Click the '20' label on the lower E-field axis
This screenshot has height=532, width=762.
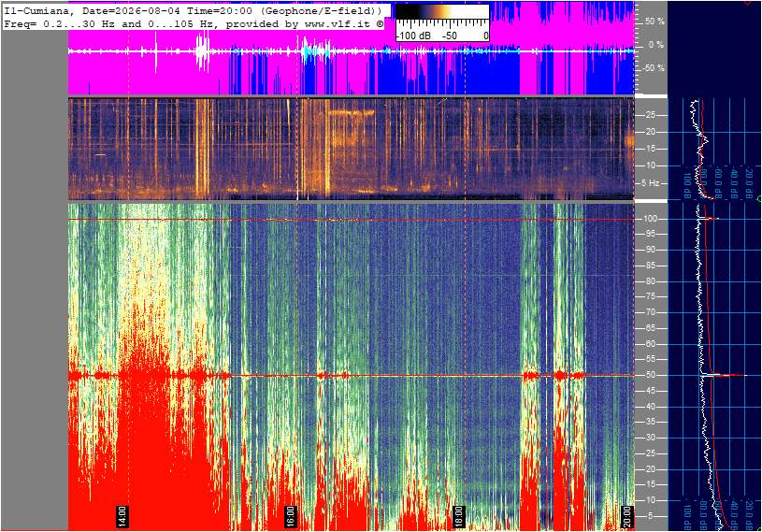(x=649, y=468)
